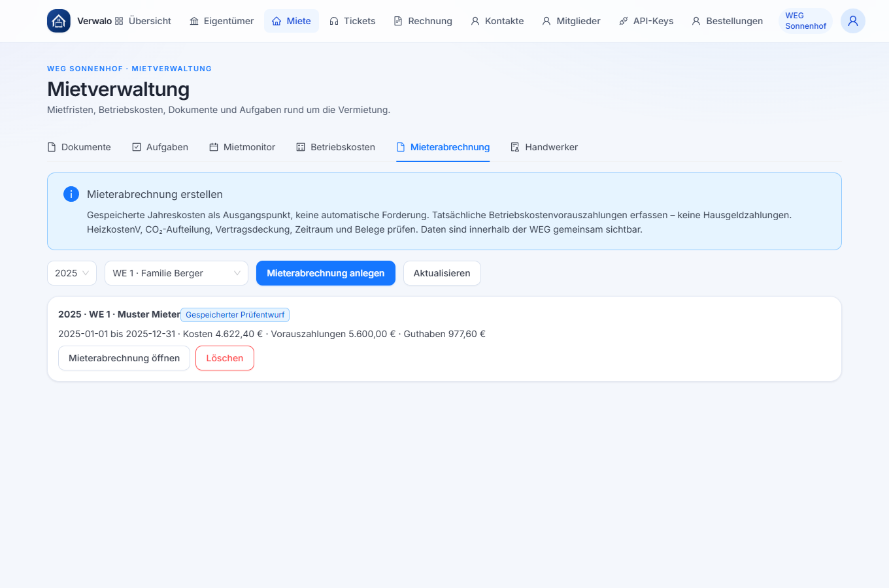Viewport: 889px width, 588px height.
Task: Switch to the Aufgaben tab
Action: click(160, 147)
